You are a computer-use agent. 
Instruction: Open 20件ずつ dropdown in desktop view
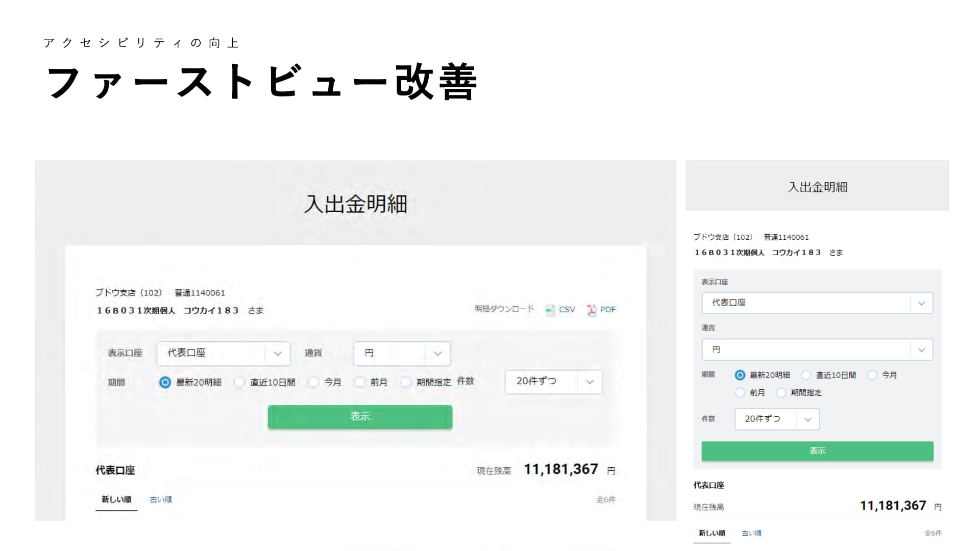(553, 382)
